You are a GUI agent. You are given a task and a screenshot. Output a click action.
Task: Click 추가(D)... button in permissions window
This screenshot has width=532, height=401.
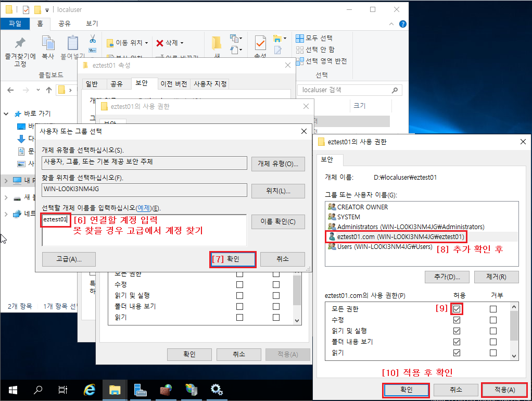pos(447,277)
